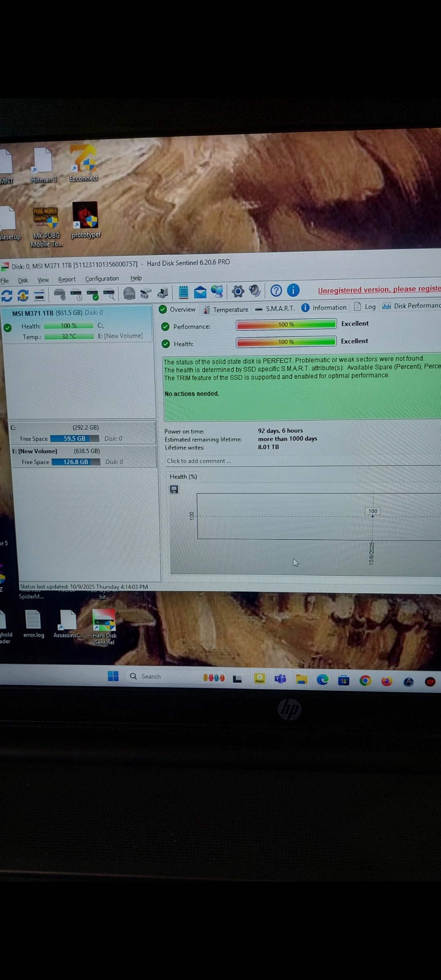Open the Report menu

67,280
